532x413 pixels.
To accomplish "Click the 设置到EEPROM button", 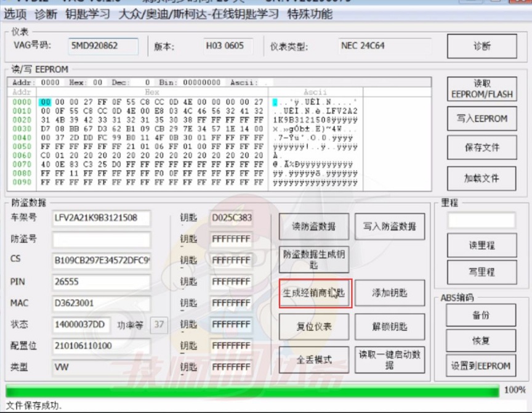I will click(482, 366).
